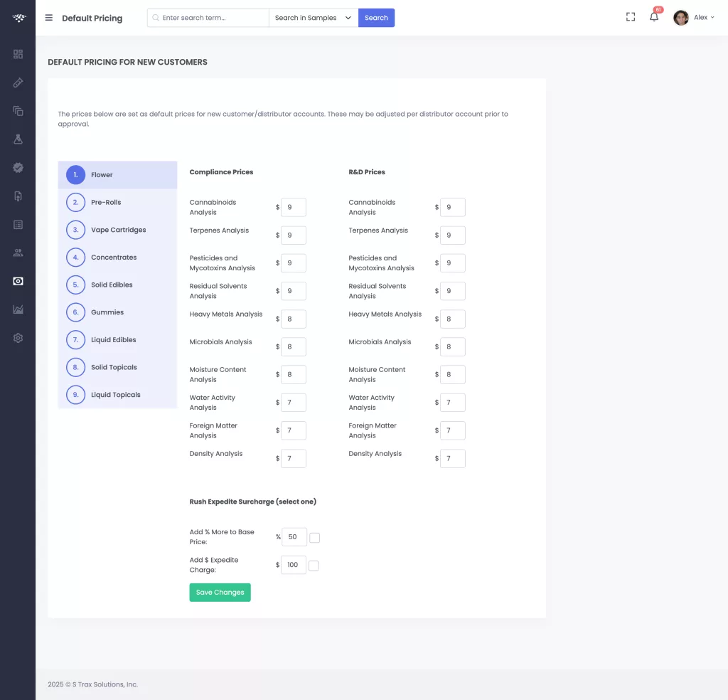
Task: Open the test tube samples icon
Action: pos(18,83)
